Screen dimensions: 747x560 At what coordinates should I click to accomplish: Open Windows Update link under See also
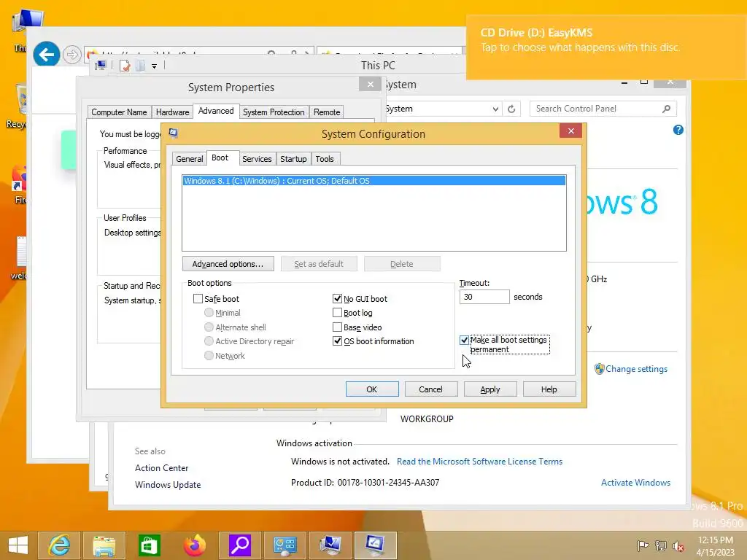(x=168, y=485)
